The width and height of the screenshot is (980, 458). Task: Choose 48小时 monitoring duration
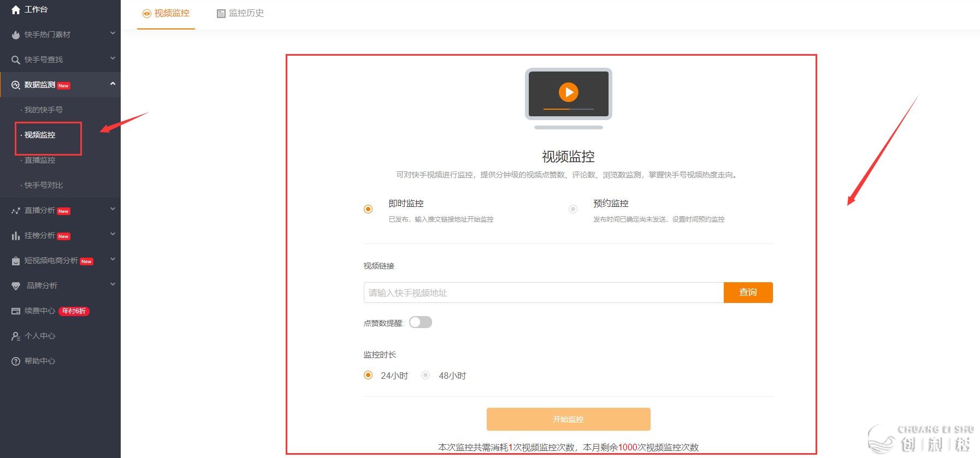pyautogui.click(x=426, y=375)
